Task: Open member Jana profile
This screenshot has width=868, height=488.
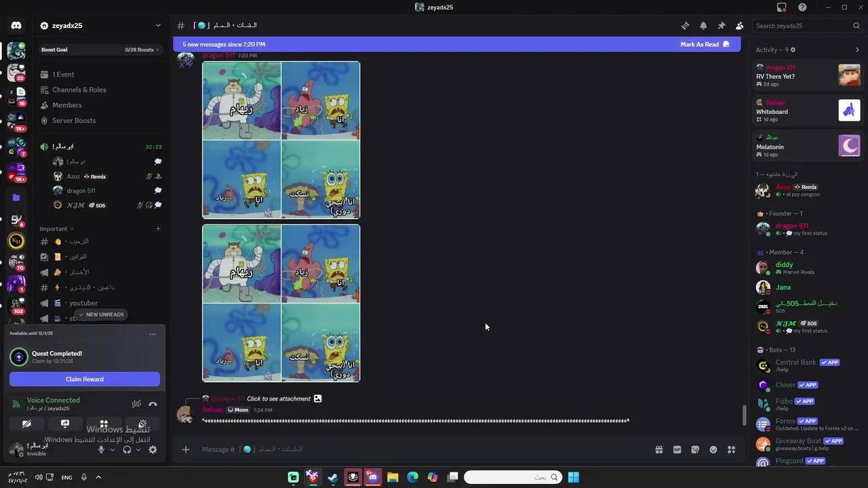Action: [x=808, y=287]
